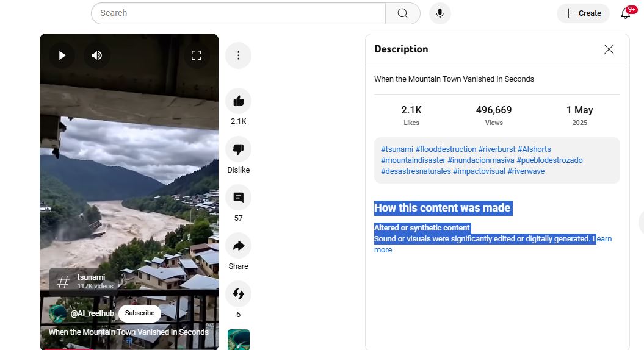Dislike the video with thumbs down
The width and height of the screenshot is (644, 350).
click(x=238, y=149)
